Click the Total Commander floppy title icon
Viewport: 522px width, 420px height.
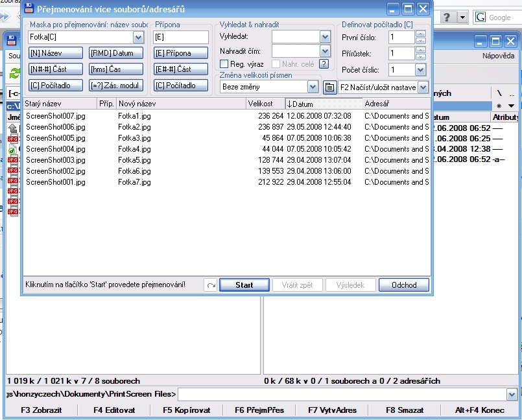click(11, 41)
